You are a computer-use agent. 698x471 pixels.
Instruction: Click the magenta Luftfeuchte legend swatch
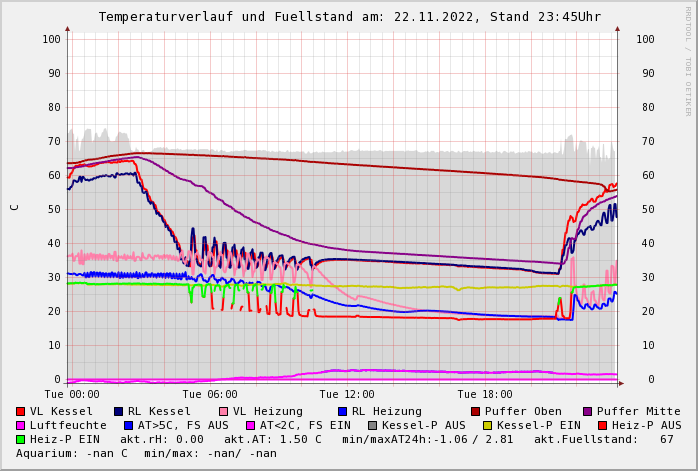[21, 426]
